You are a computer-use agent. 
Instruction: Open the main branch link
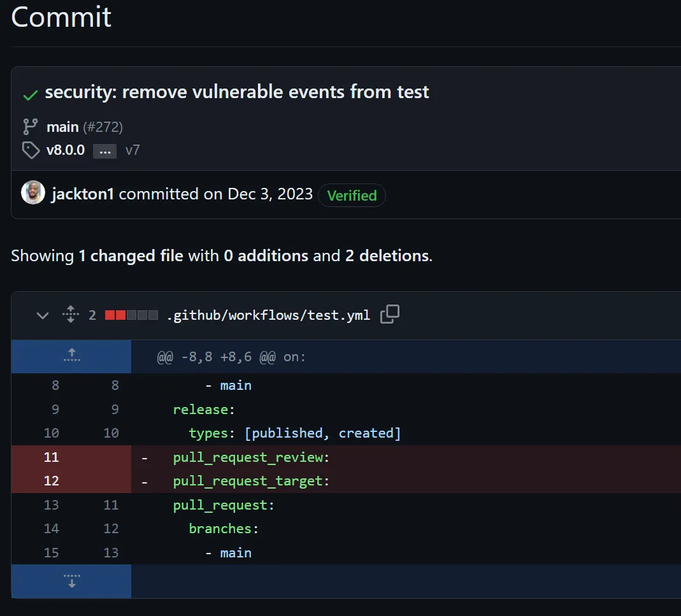pos(62,127)
